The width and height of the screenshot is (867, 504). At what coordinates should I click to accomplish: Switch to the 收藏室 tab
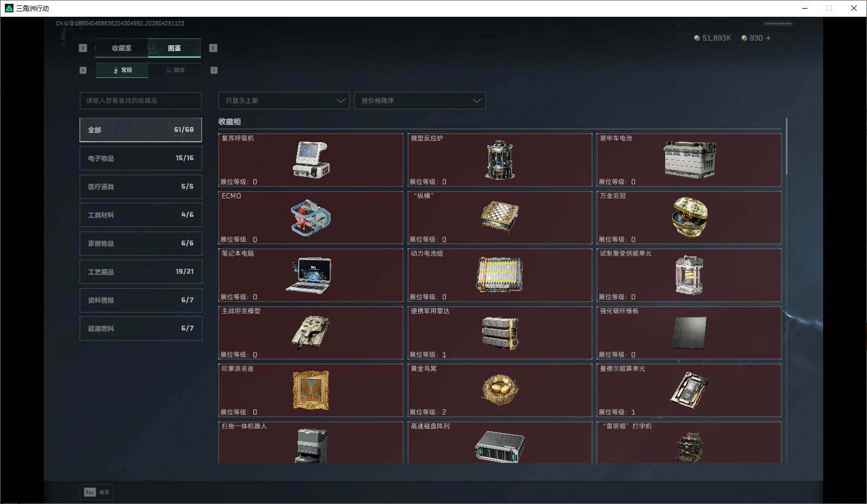(122, 48)
